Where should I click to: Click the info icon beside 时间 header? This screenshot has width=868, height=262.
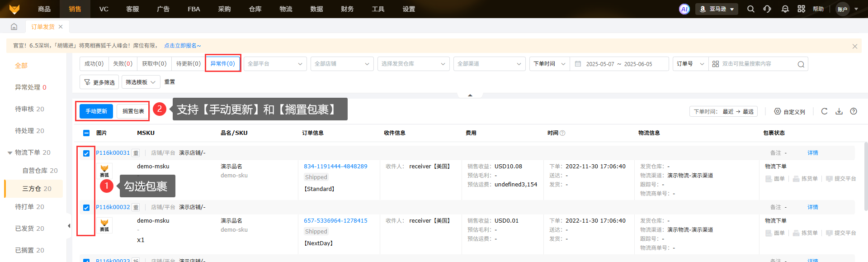(563, 133)
